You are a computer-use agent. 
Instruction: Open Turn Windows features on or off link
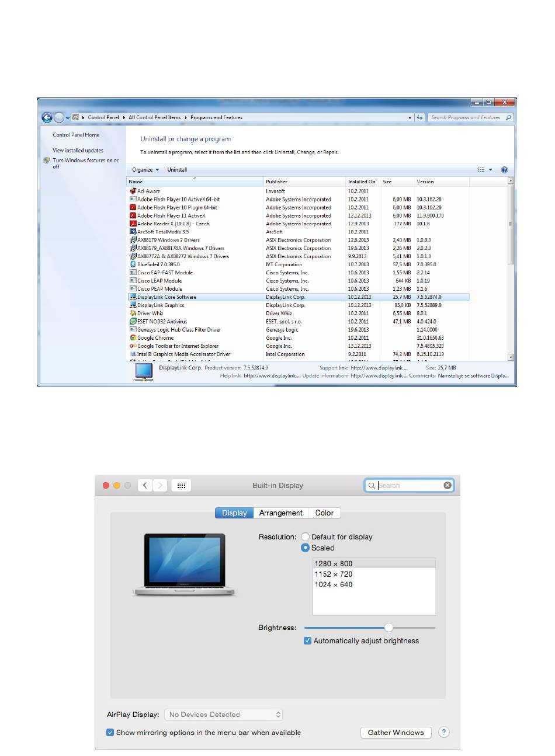point(85,163)
